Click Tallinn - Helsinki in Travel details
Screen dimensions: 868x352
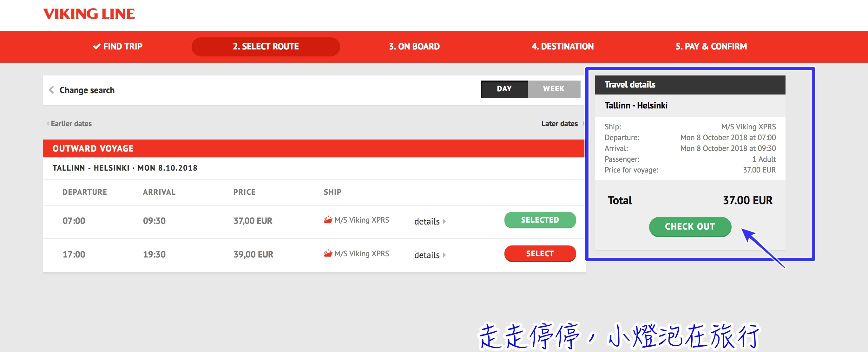click(635, 105)
